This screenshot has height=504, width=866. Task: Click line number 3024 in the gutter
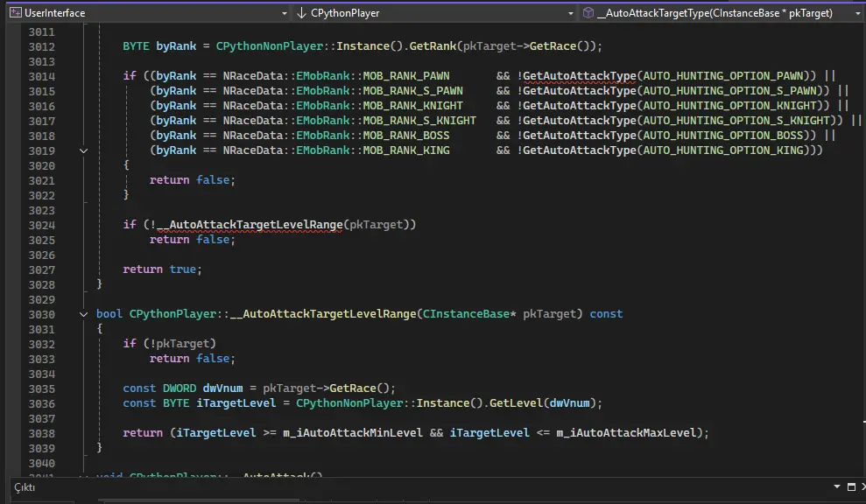(41, 225)
